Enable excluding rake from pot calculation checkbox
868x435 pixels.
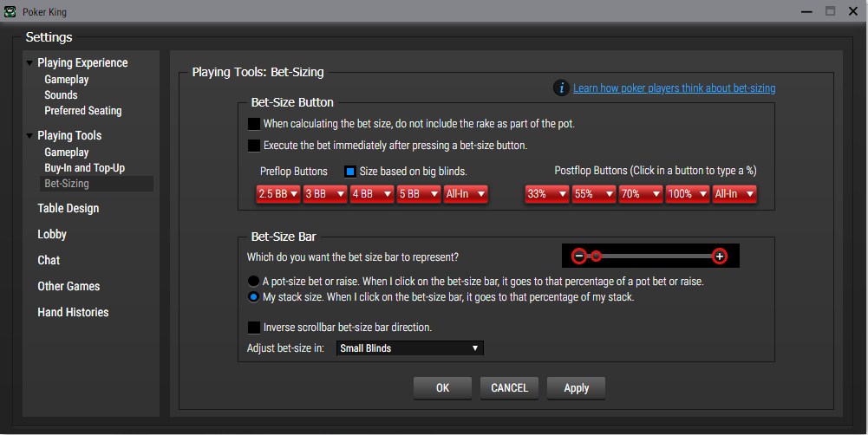[254, 124]
